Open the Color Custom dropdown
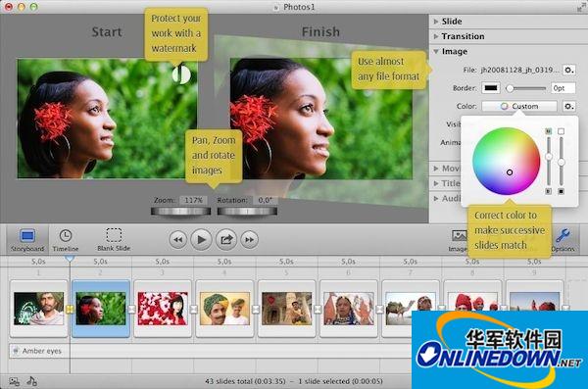588x389 pixels. coord(519,106)
